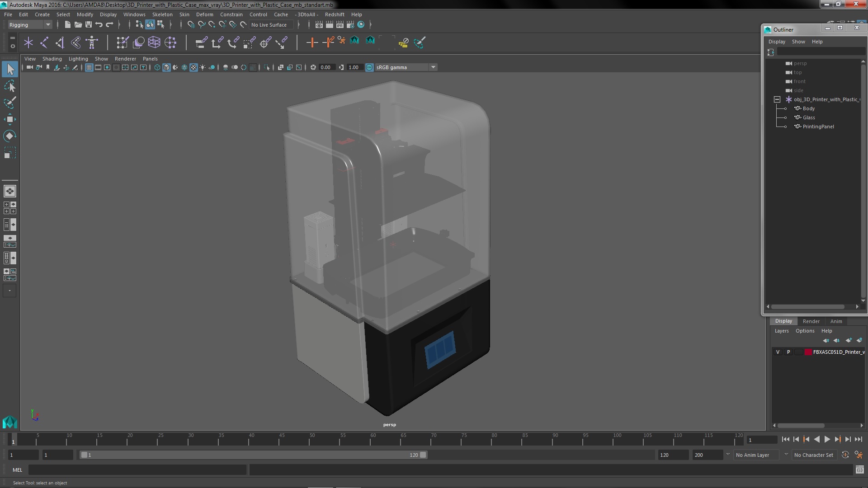868x488 pixels.
Task: Click the current frame marker on timeline
Action: tap(13, 440)
